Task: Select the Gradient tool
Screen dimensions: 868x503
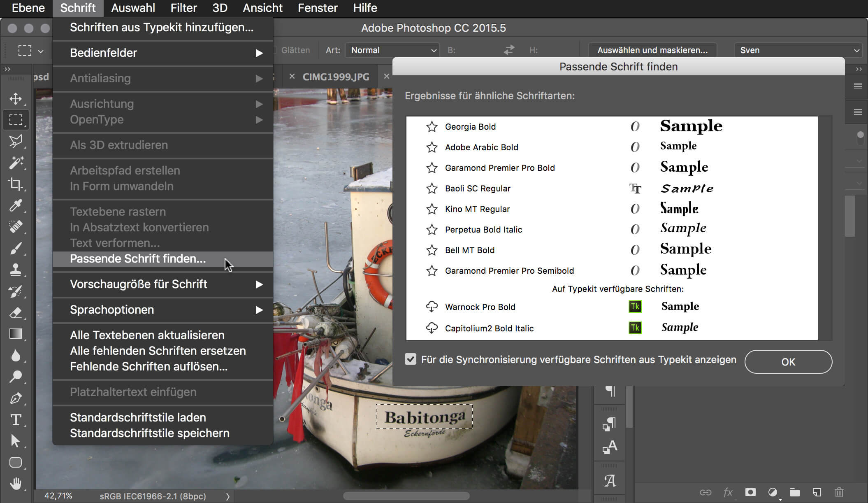Action: click(x=16, y=334)
